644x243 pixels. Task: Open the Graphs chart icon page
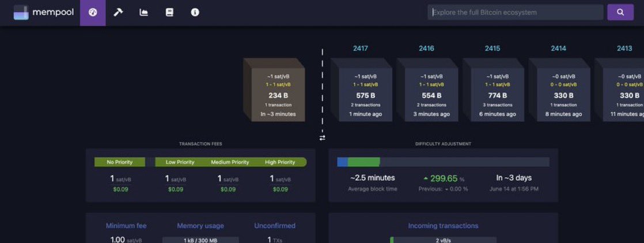144,12
